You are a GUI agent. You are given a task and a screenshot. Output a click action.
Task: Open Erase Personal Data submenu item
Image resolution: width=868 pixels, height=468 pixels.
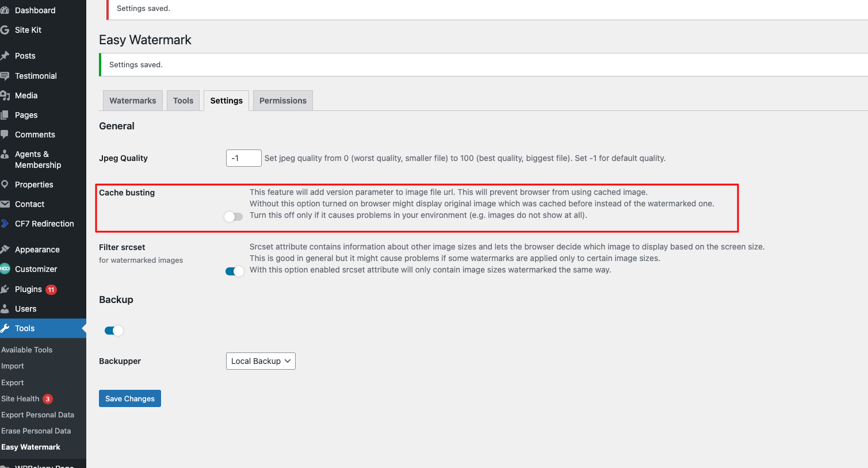click(36, 431)
